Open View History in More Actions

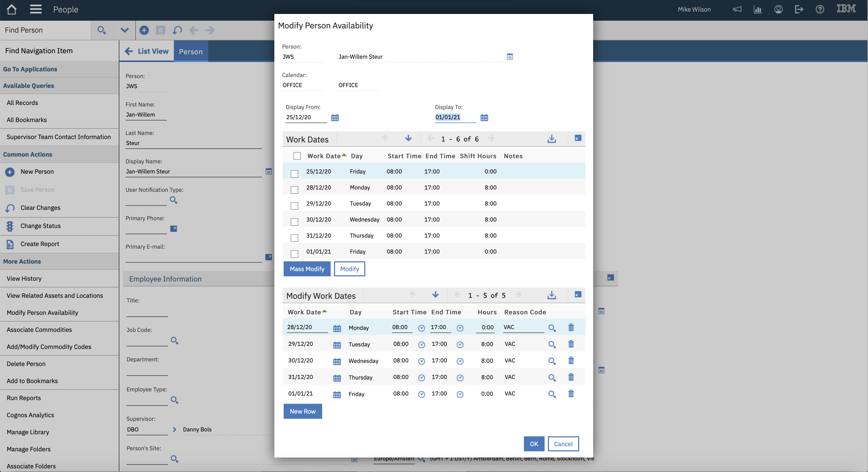coord(24,278)
